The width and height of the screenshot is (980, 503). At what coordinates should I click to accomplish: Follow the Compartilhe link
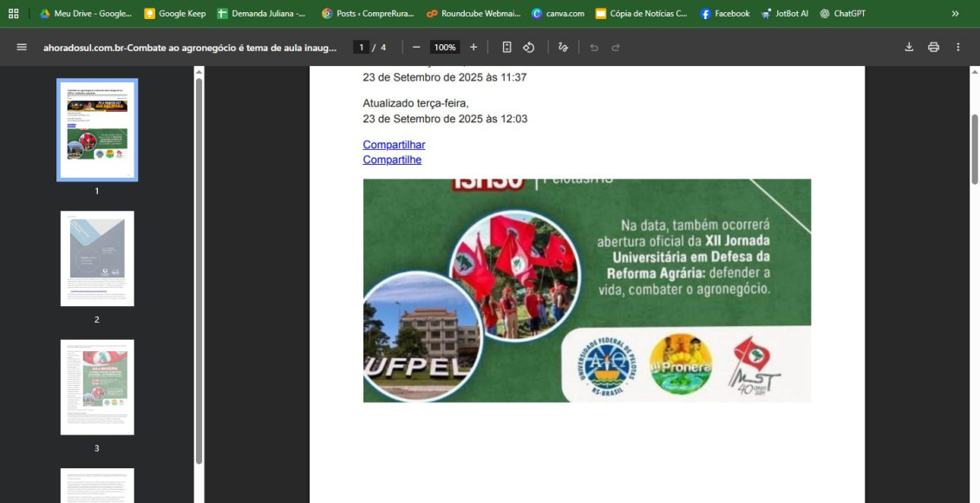pyautogui.click(x=392, y=159)
